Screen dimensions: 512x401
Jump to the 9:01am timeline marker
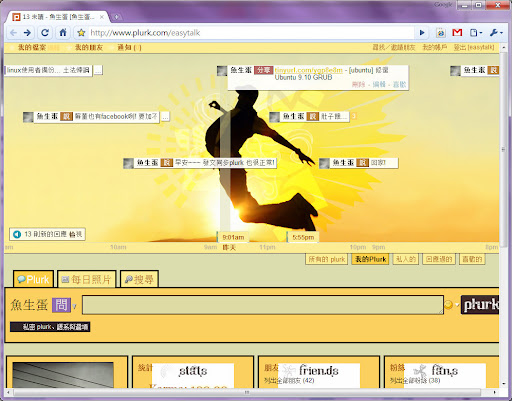pos(233,237)
